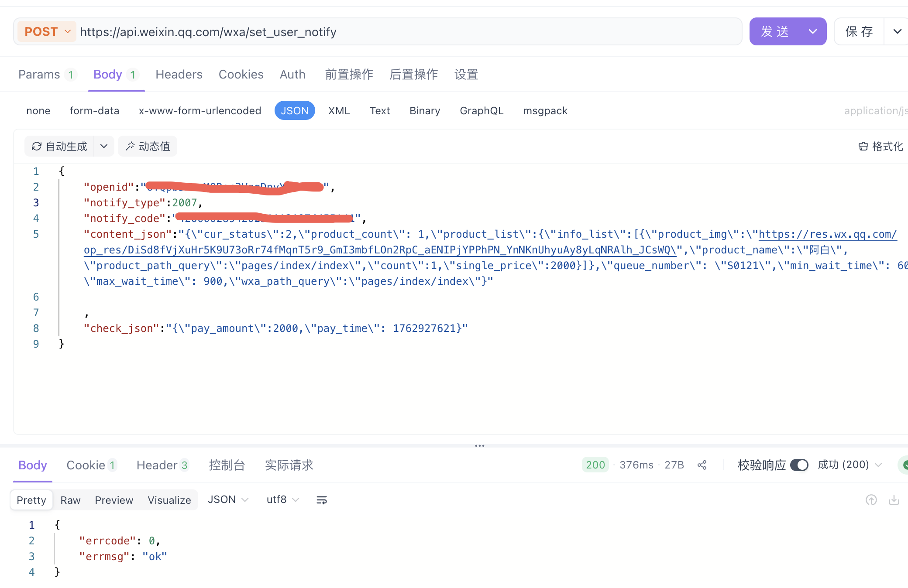This screenshot has height=588, width=908.
Task: Click the upload response arrow icon
Action: click(x=871, y=500)
